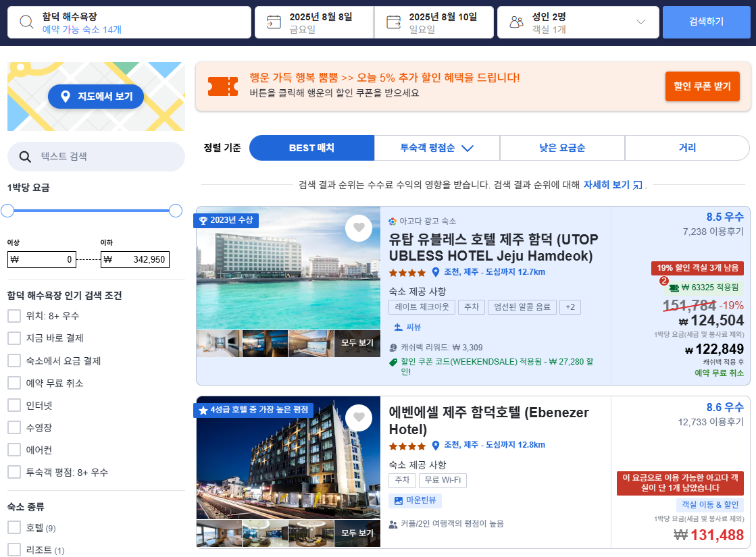Click the maximum price slider handle

176,211
